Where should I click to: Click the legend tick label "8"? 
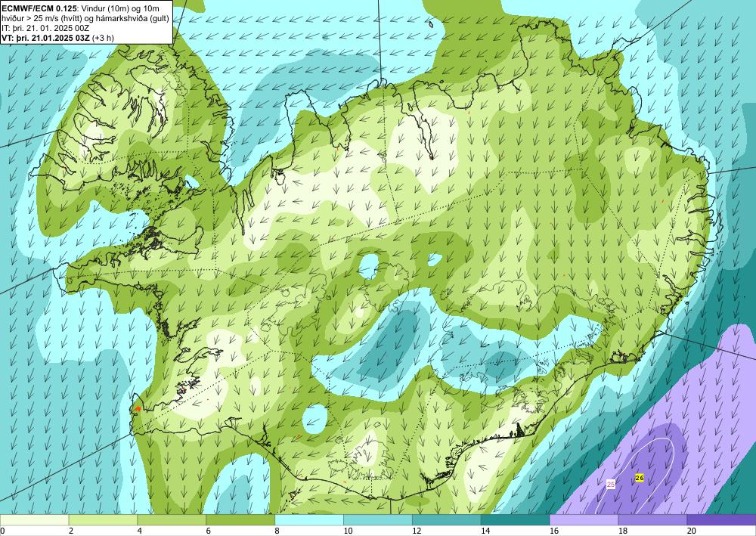pyautogui.click(x=277, y=531)
